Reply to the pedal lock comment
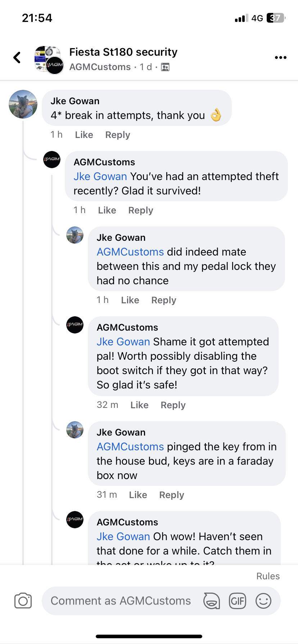 coord(163,300)
